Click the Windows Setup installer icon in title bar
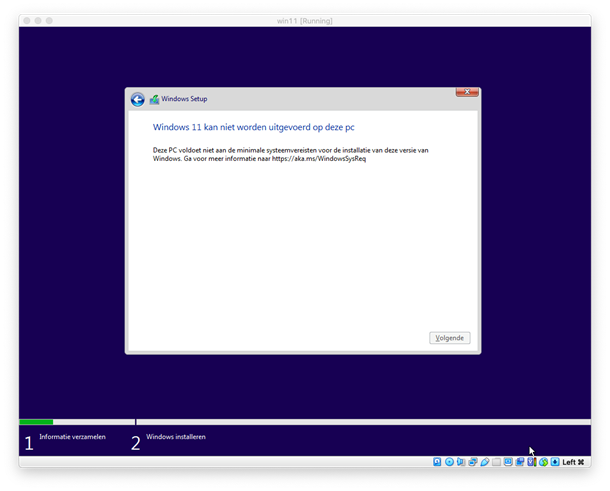 pyautogui.click(x=154, y=99)
